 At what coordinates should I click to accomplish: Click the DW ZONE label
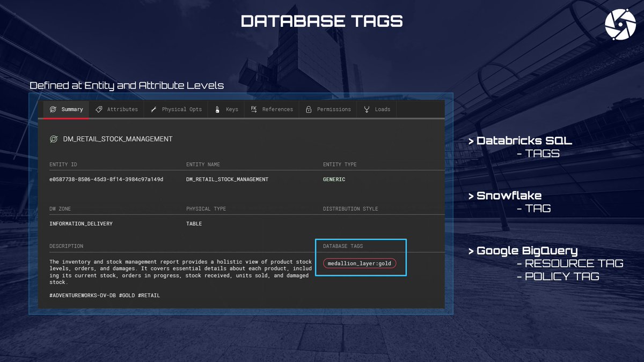click(60, 209)
